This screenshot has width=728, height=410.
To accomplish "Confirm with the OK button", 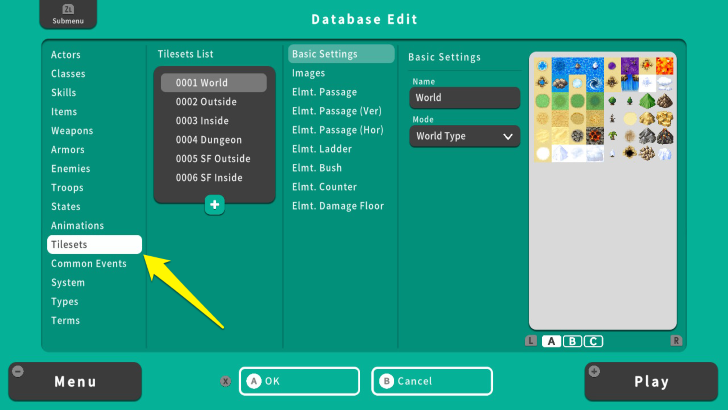I will click(x=299, y=381).
